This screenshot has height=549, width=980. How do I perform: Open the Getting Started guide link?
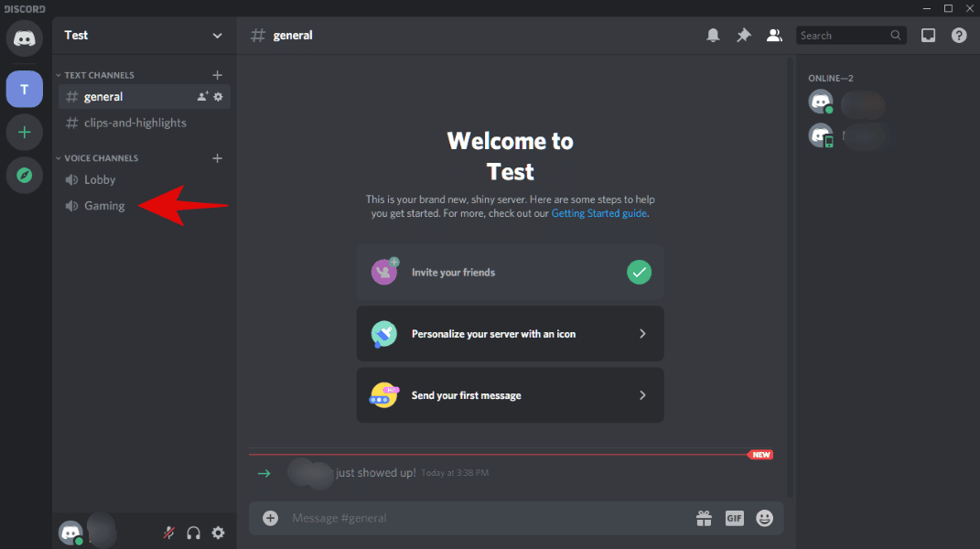click(598, 213)
